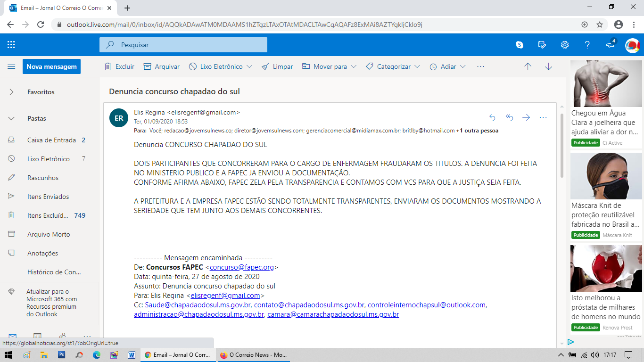Viewport: 644px width, 362px height.
Task: Expand the Favoritos section
Action: pos(11,92)
